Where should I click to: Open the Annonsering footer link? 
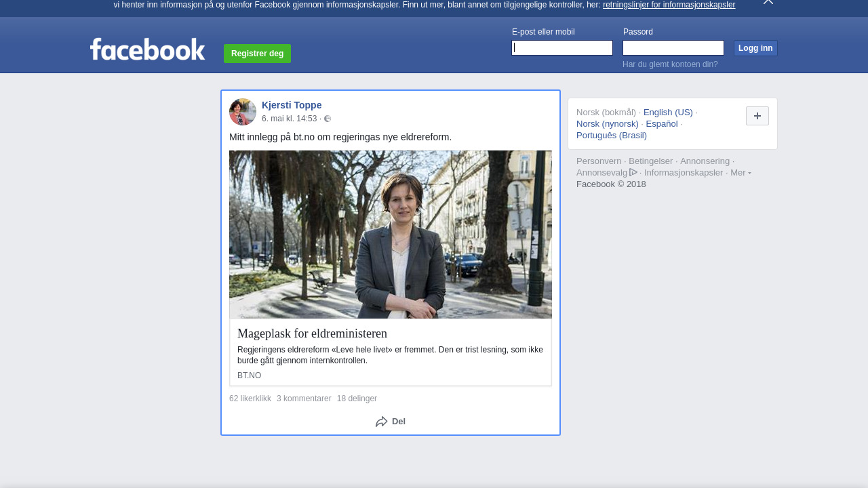click(705, 161)
